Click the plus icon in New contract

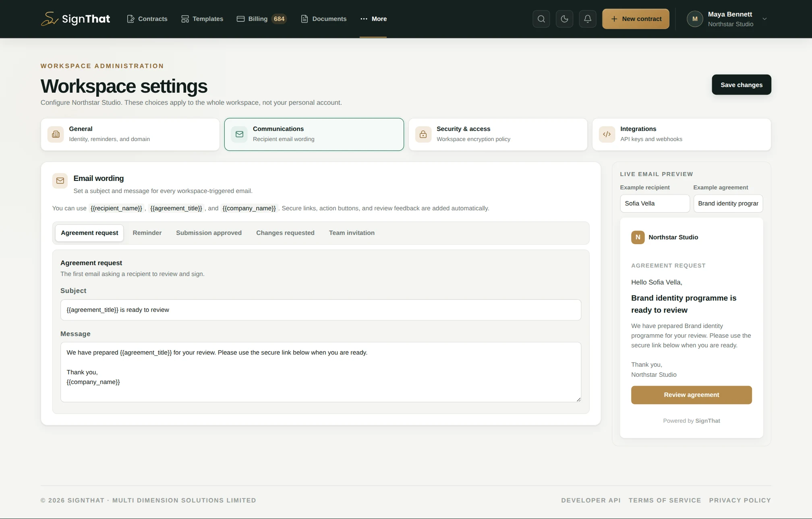click(x=614, y=19)
